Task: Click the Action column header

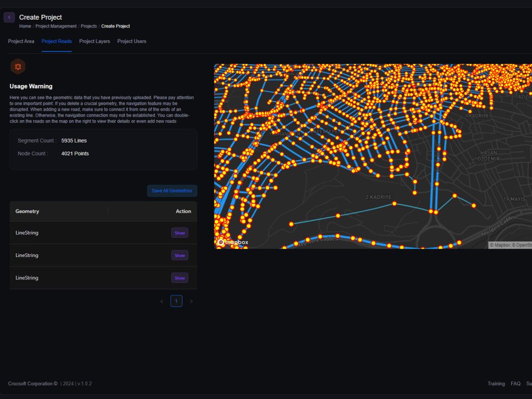Action: pos(183,211)
